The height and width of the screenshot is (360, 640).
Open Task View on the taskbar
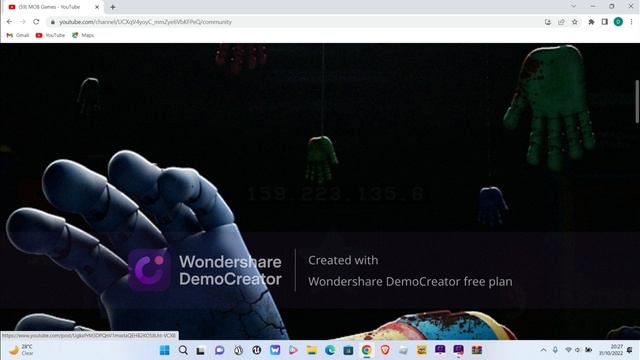click(x=201, y=350)
